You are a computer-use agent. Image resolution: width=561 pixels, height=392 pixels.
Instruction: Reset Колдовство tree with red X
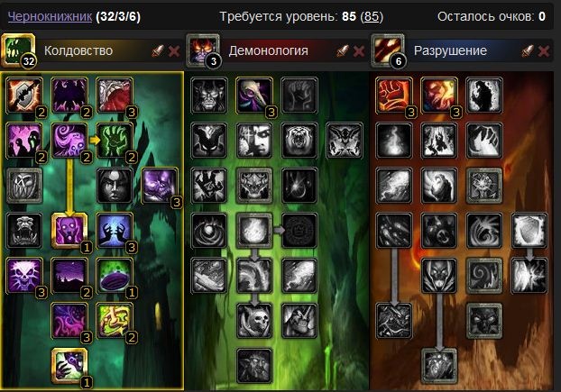tap(174, 51)
